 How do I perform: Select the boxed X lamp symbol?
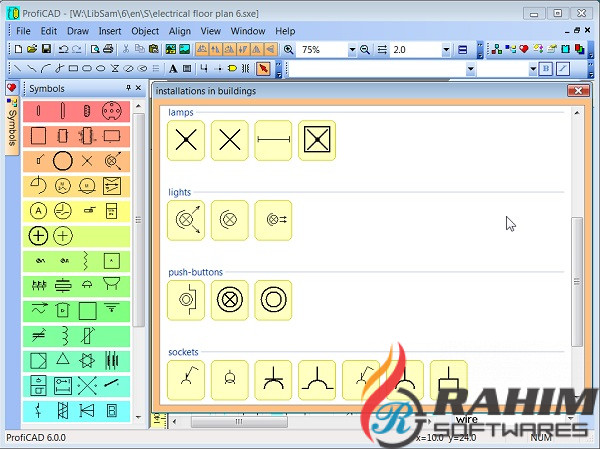point(317,140)
